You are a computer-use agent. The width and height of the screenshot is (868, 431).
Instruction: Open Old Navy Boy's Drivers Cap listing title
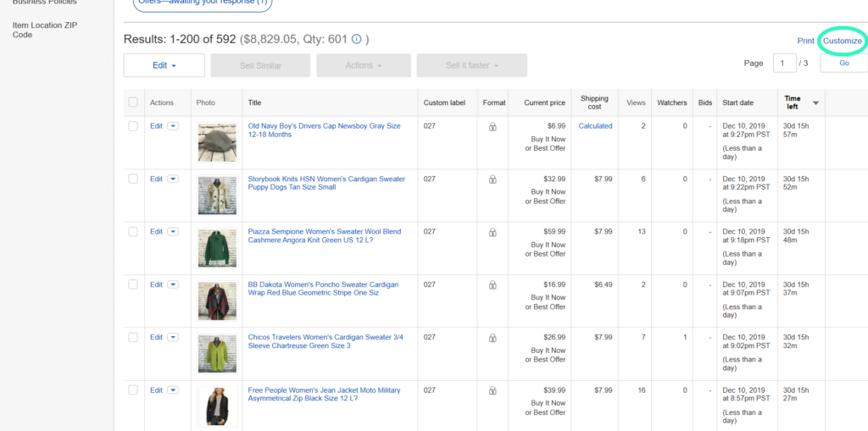tap(324, 130)
